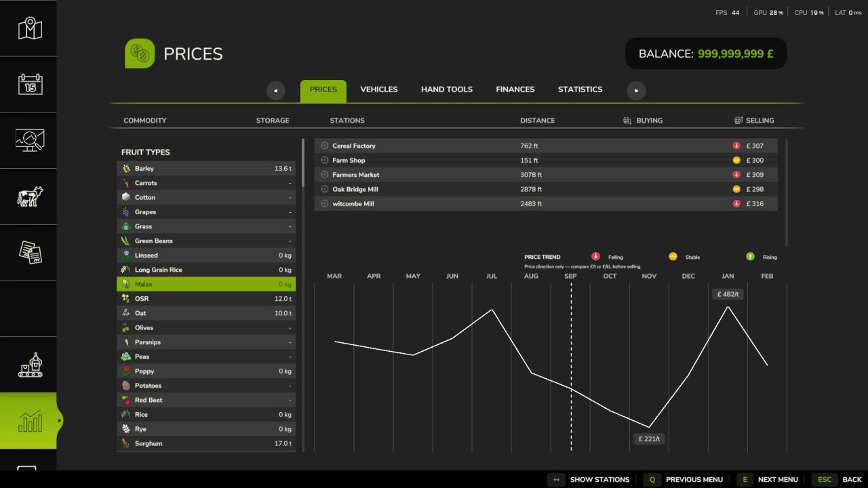Viewport: 868px width, 488px height.
Task: Open the production chains factory icon
Action: pyautogui.click(x=30, y=365)
